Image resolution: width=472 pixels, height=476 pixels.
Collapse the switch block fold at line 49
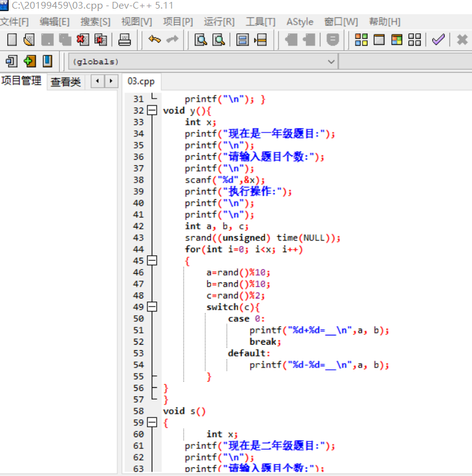(152, 307)
